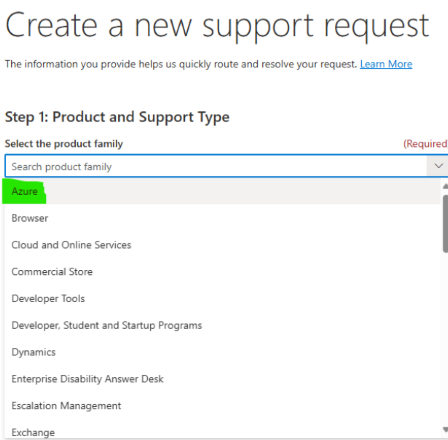Choose Developer, Student and Startup Programs
Viewport: 448px width, 440px height.
(223, 325)
